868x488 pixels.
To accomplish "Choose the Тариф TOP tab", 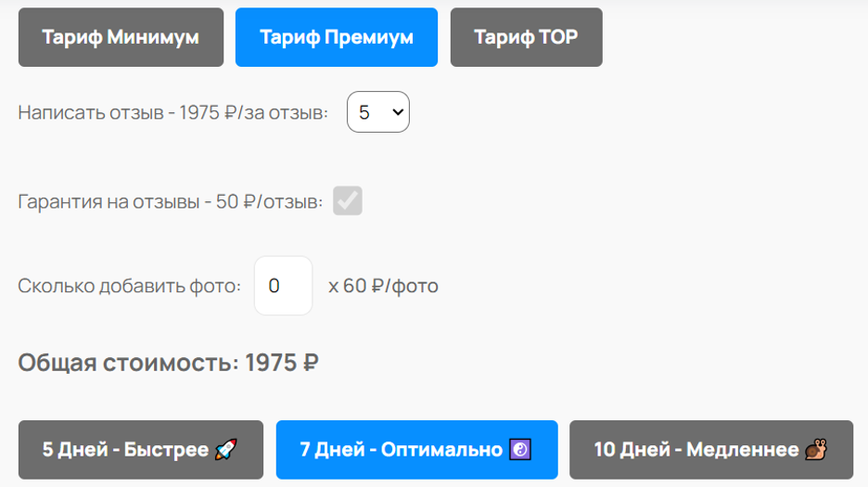I will click(527, 37).
